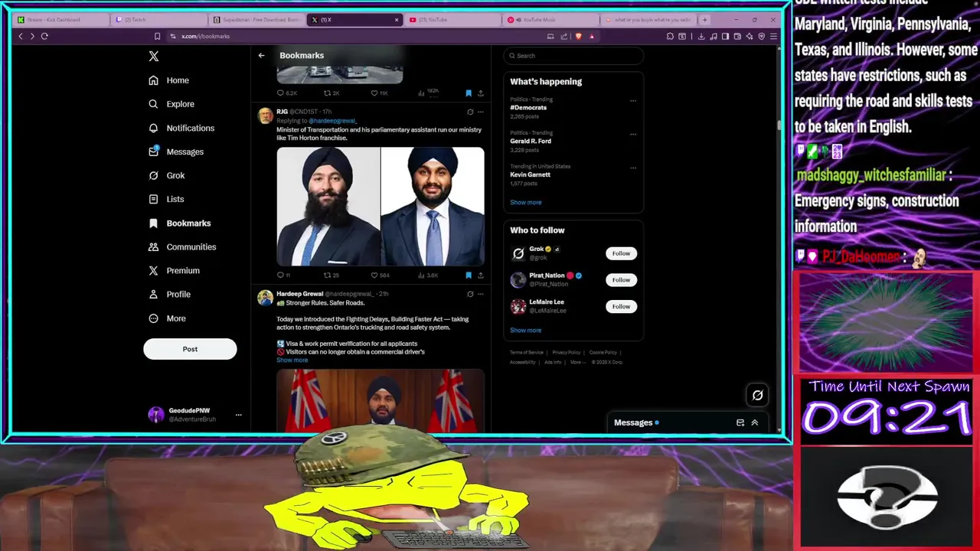Open Home from the X sidebar
This screenshot has height=551, width=980.
click(x=169, y=80)
